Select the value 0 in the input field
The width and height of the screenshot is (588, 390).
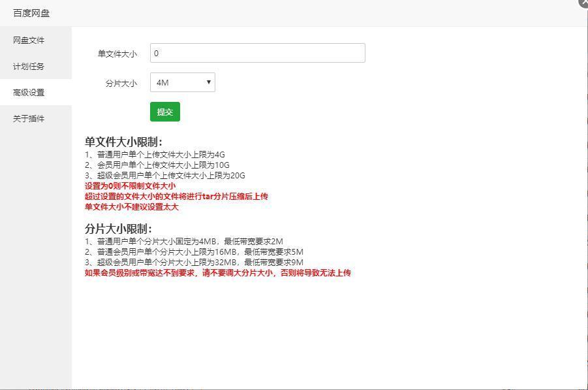[157, 52]
